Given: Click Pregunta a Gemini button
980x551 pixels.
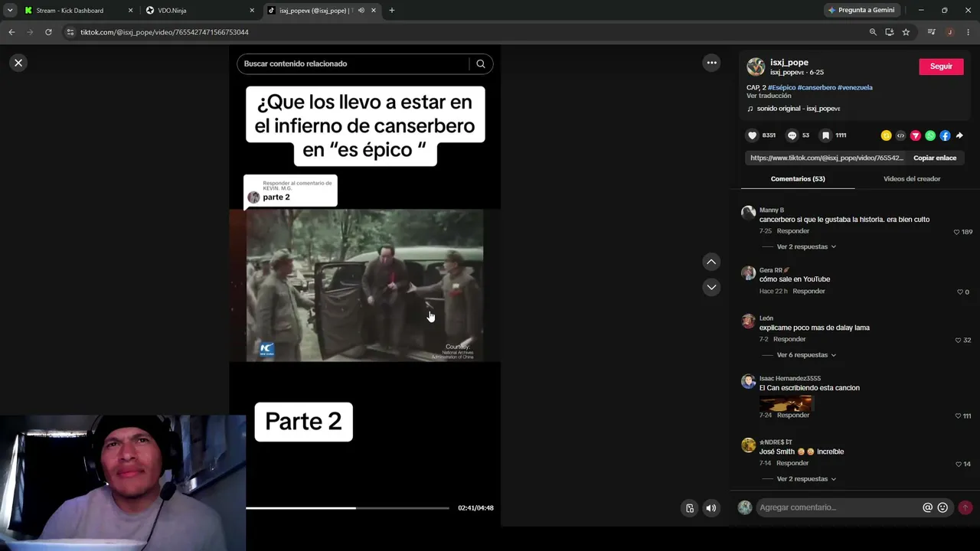Looking at the screenshot, I should click(x=861, y=11).
